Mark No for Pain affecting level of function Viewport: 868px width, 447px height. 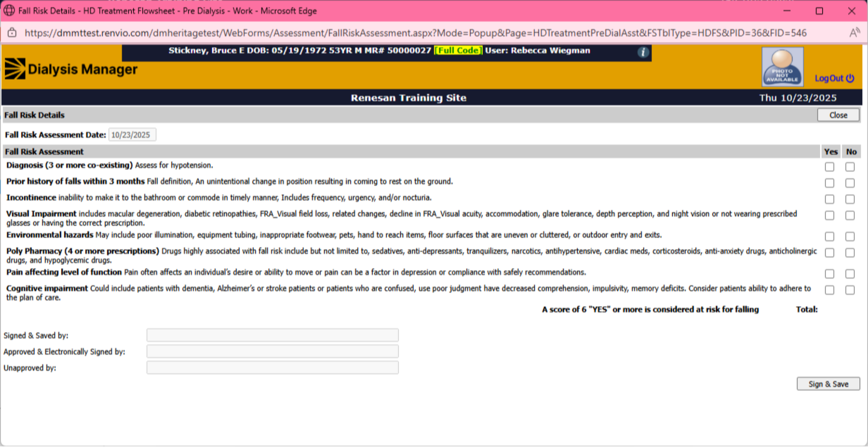[850, 274]
